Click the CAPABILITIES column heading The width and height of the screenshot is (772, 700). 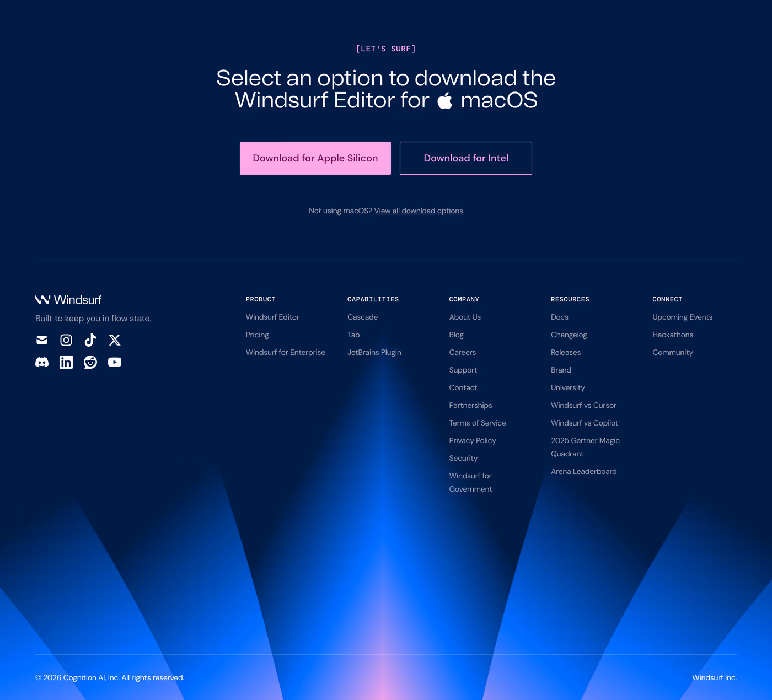tap(373, 299)
